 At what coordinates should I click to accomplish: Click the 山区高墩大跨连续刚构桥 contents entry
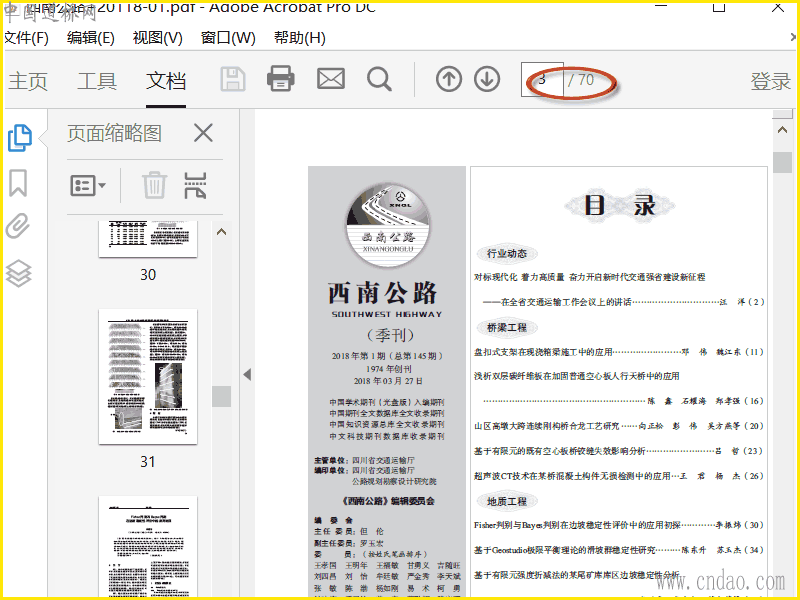click(x=619, y=426)
